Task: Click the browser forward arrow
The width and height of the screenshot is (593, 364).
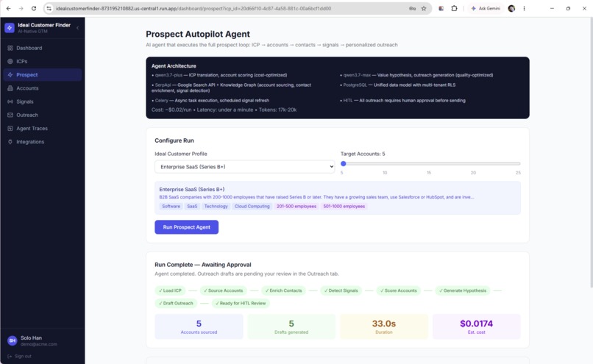Action: coord(21,8)
